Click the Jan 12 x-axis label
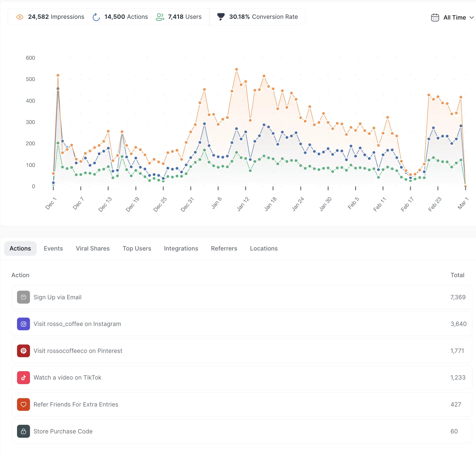476x454 pixels. pyautogui.click(x=243, y=204)
